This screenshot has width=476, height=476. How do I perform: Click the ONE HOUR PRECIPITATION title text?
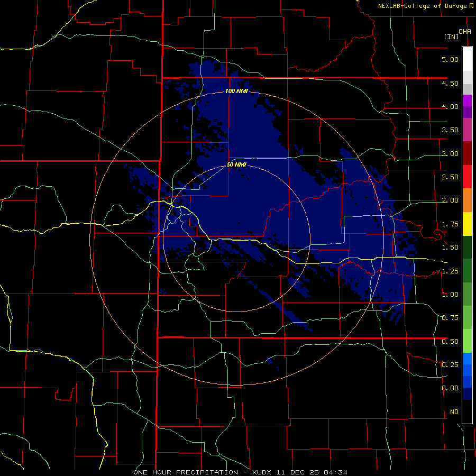(x=186, y=472)
